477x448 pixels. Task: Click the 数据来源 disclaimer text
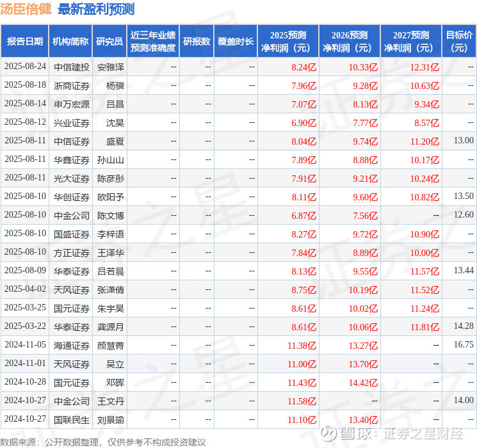point(103,442)
